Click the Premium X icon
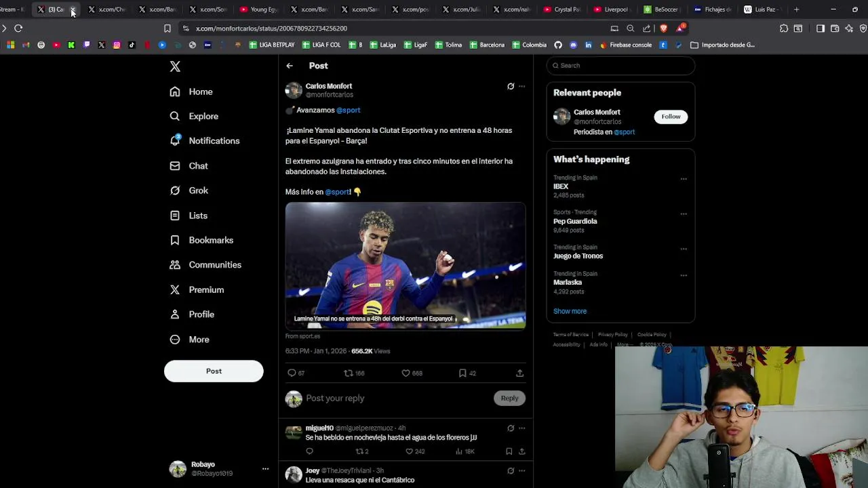This screenshot has height=488, width=868. [x=175, y=289]
